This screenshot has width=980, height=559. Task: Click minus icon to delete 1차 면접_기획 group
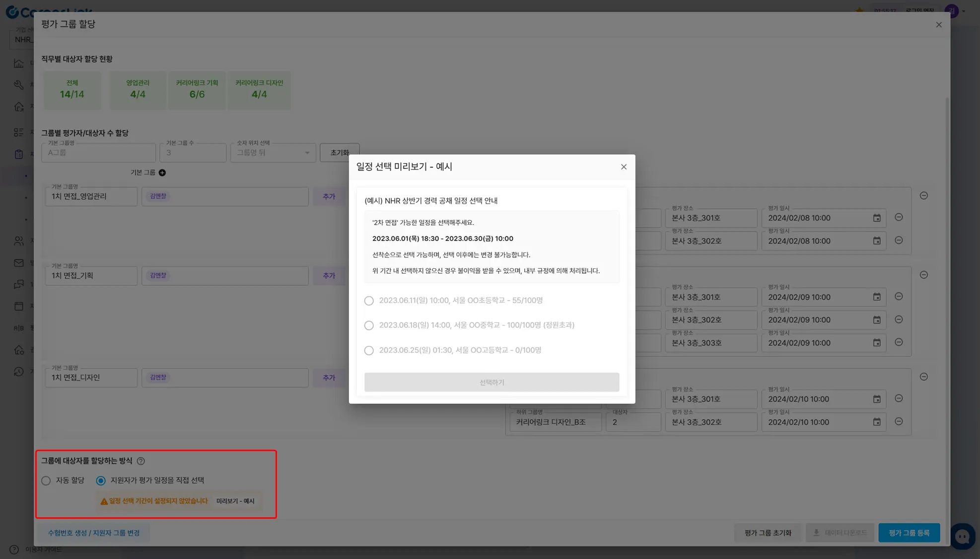coord(923,275)
